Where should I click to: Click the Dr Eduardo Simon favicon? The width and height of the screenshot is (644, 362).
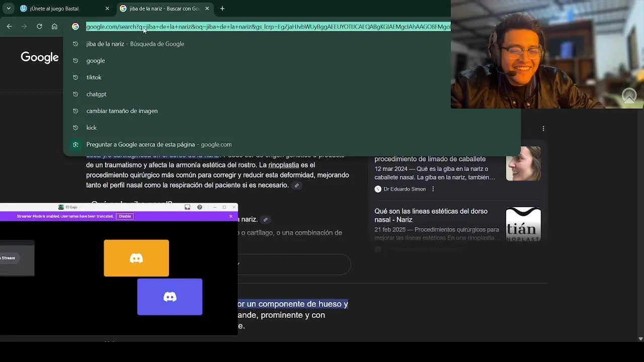click(x=378, y=189)
